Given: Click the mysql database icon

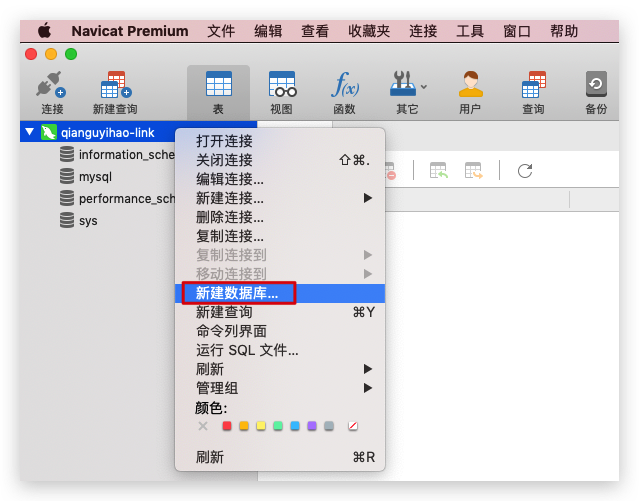Looking at the screenshot, I should pyautogui.click(x=67, y=176).
